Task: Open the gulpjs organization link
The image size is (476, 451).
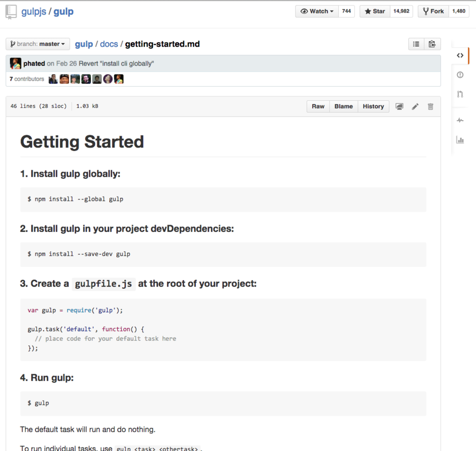Action: [x=34, y=12]
